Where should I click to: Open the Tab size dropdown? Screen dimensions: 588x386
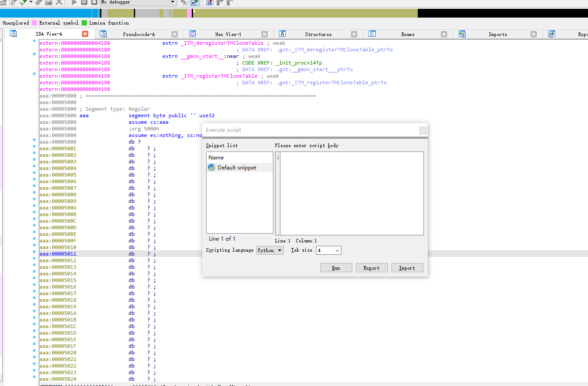328,250
